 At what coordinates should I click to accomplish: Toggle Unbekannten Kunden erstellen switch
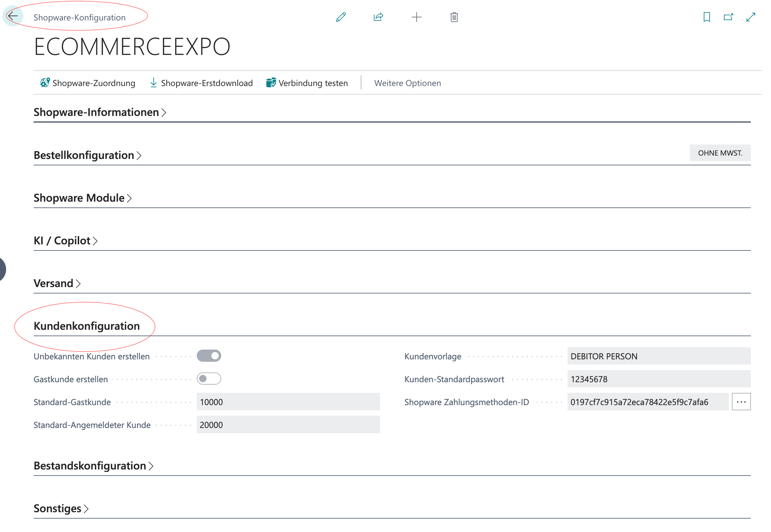point(209,356)
